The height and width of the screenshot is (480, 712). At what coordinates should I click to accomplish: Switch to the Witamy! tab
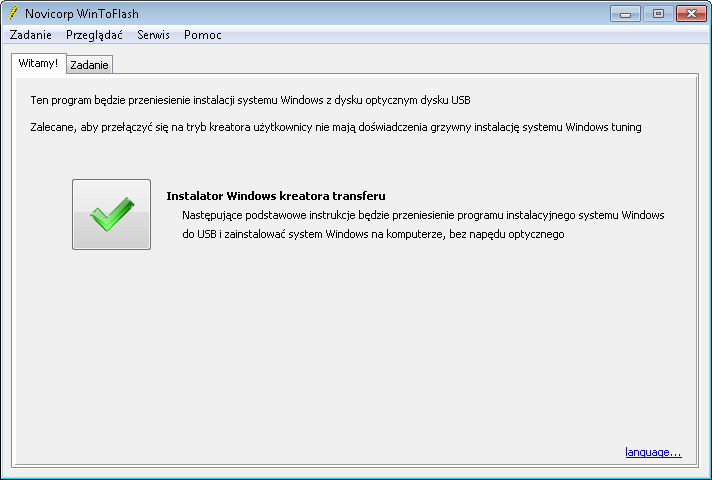click(x=39, y=63)
